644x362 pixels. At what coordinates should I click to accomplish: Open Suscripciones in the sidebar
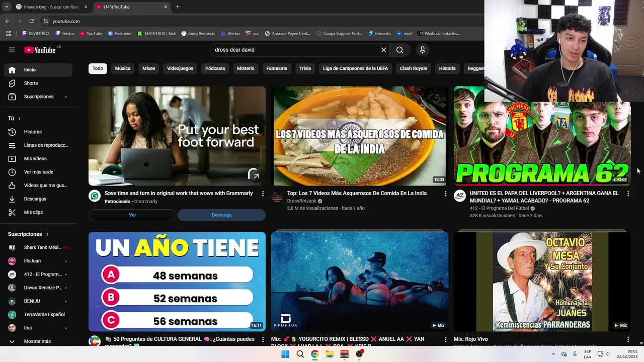click(x=38, y=97)
